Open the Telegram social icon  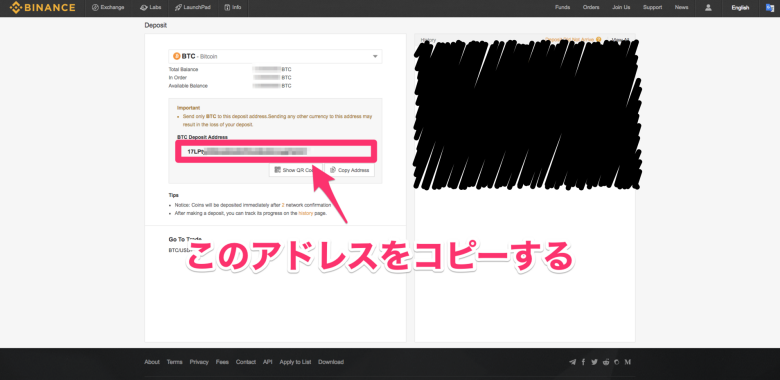click(x=573, y=362)
